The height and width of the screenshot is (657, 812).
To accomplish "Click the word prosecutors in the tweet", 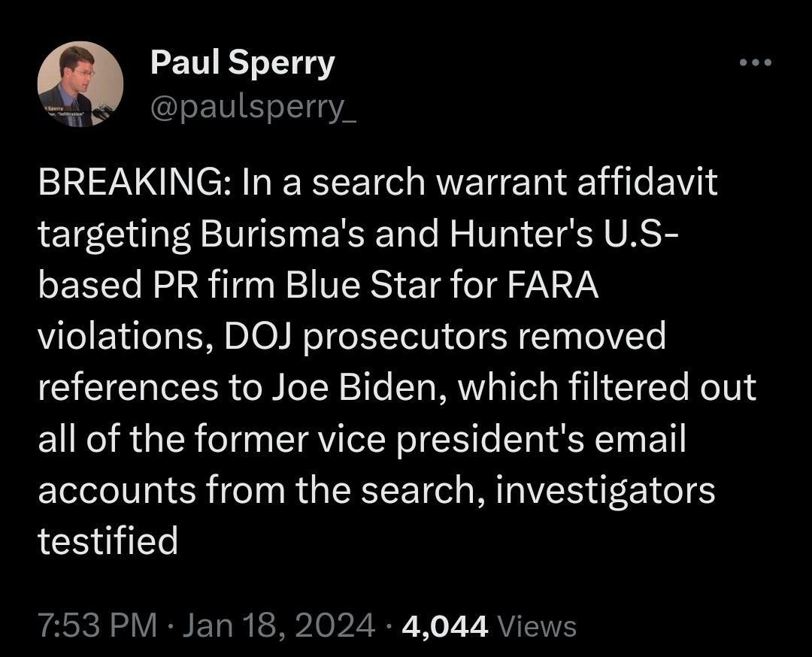I will coord(408,336).
